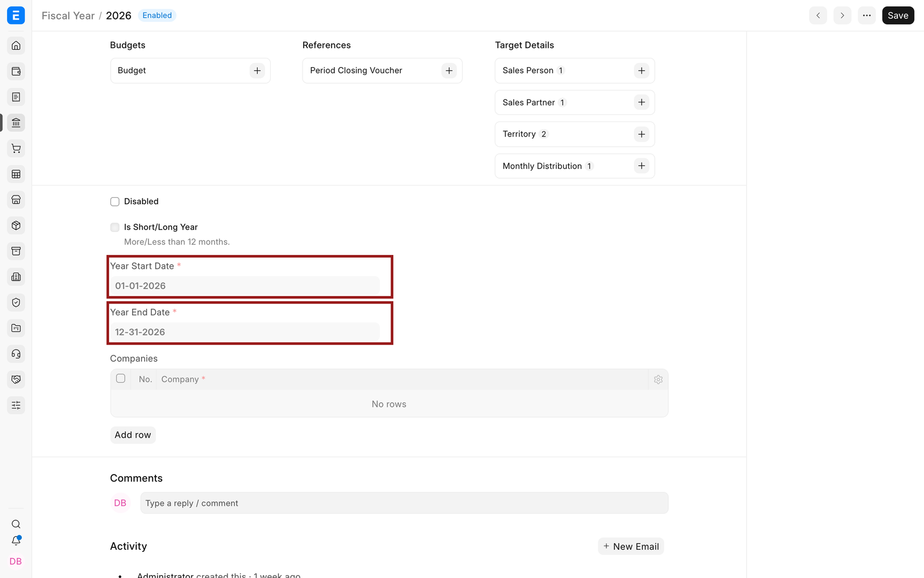
Task: Open the shopping cart Buying sidebar icon
Action: click(x=16, y=149)
